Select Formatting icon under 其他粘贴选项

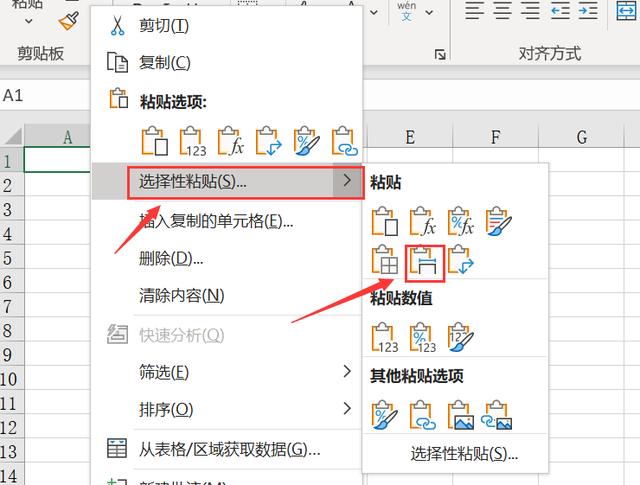tap(384, 415)
